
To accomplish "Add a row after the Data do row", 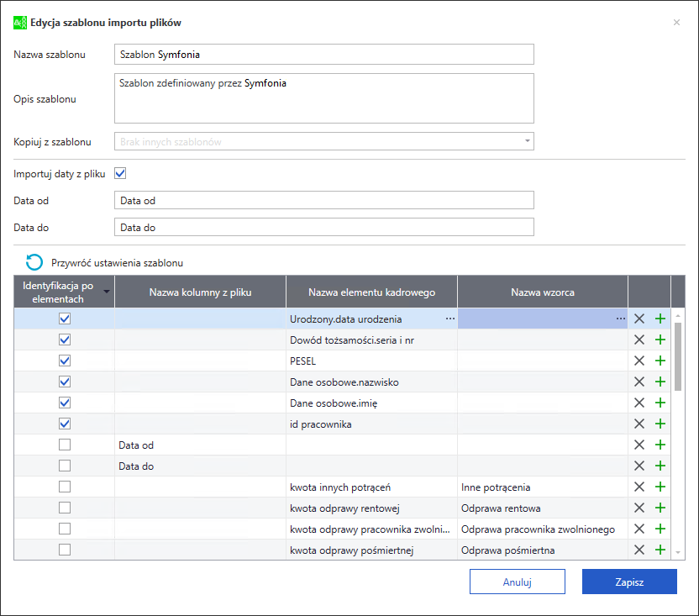I will point(660,466).
